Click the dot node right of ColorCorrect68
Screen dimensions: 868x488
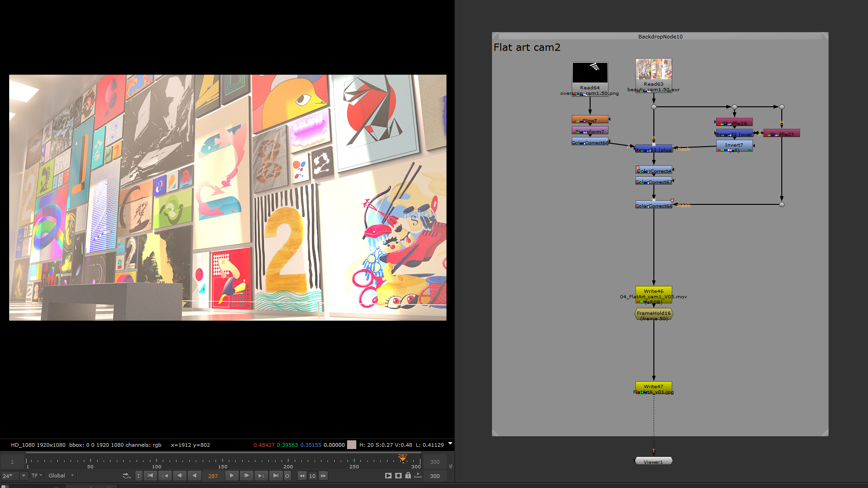[782, 204]
